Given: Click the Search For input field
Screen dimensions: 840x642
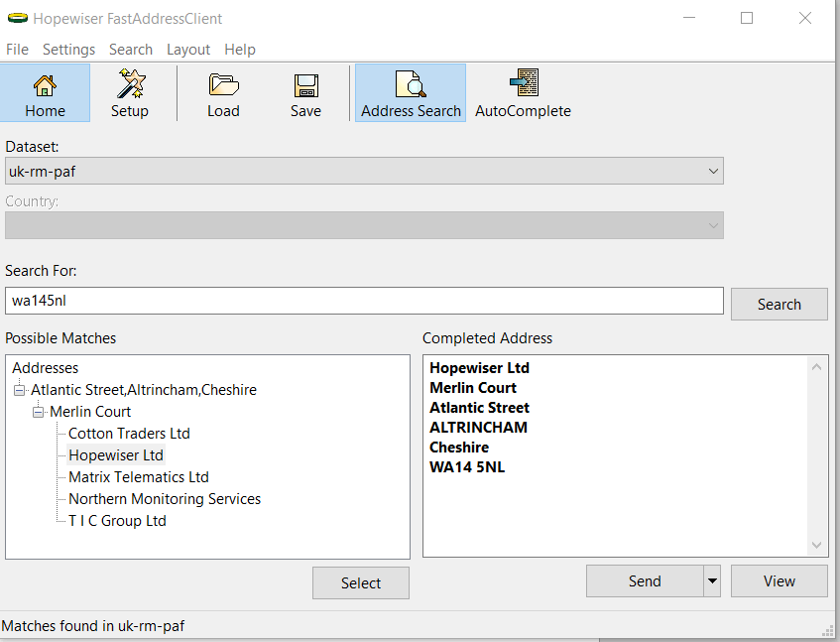Looking at the screenshot, I should click(x=364, y=301).
